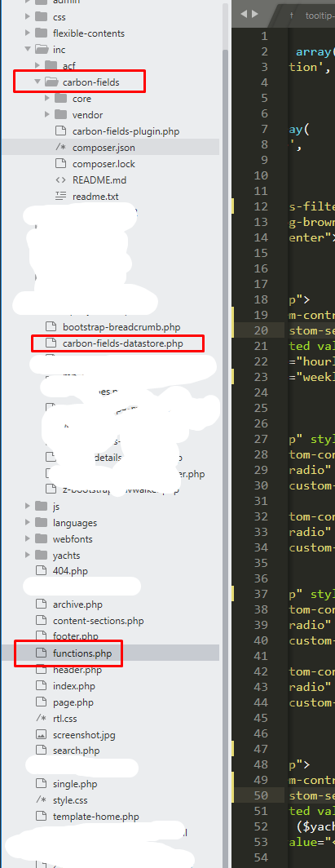The image size is (335, 868).
Task: Click the open inc folder icon
Action: [42, 49]
